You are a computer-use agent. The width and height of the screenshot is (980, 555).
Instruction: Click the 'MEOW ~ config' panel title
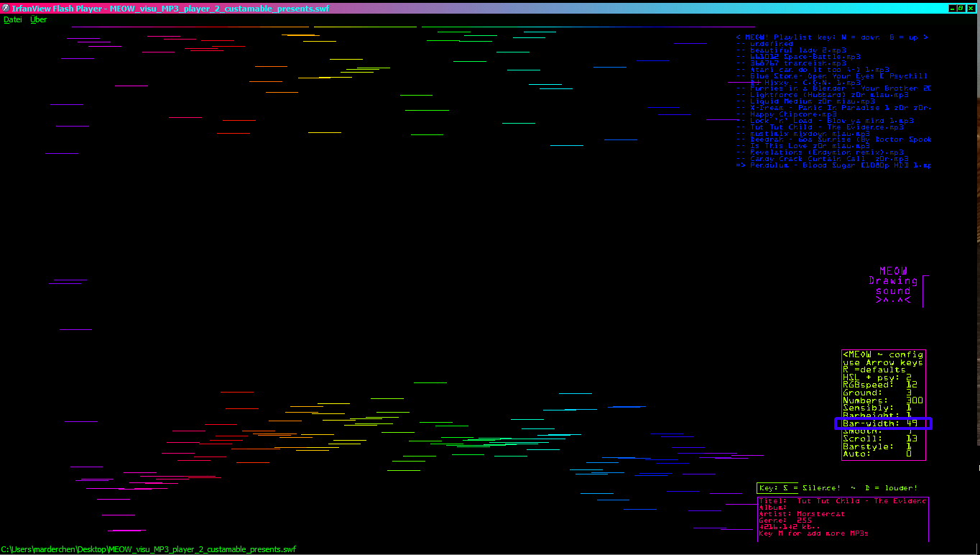883,354
